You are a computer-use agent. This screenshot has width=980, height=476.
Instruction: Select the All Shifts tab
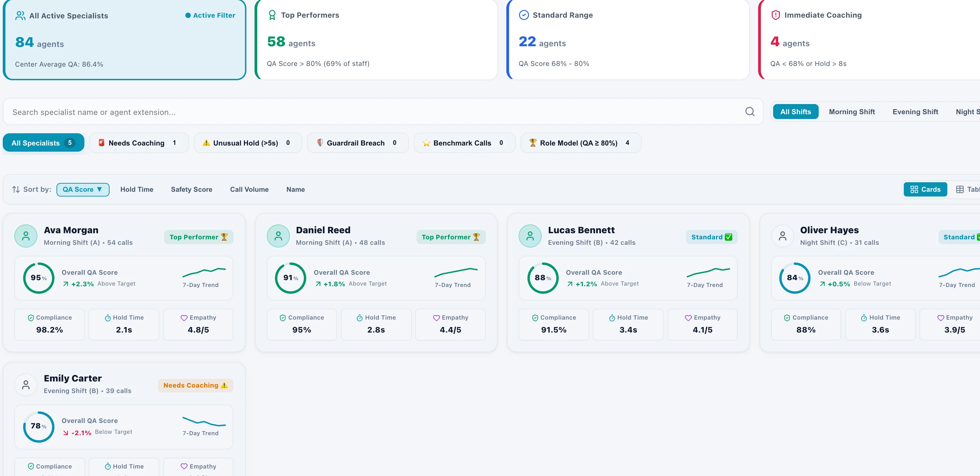tap(796, 112)
